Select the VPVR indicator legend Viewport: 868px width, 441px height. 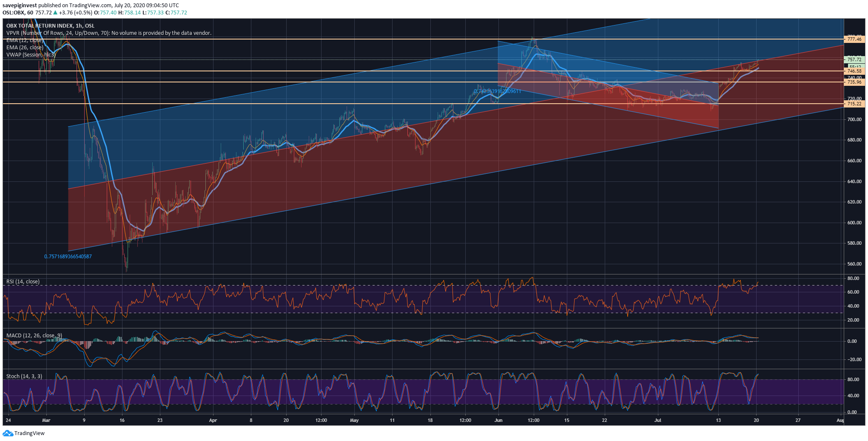pyautogui.click(x=108, y=33)
